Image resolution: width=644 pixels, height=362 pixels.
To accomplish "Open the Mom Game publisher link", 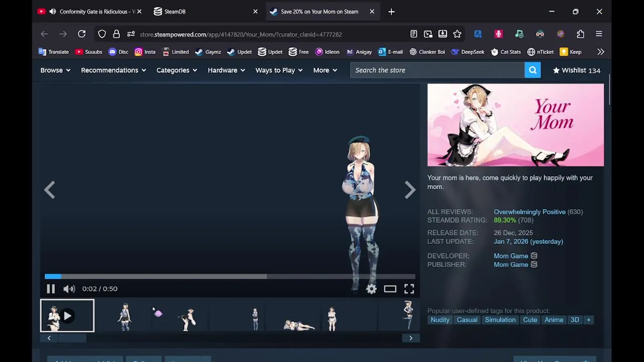I will pyautogui.click(x=511, y=264).
